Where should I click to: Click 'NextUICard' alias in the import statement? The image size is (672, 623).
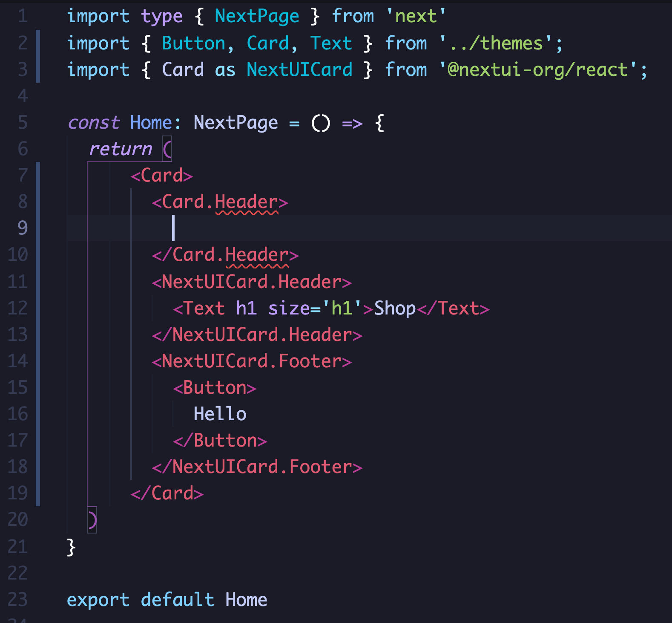[299, 69]
